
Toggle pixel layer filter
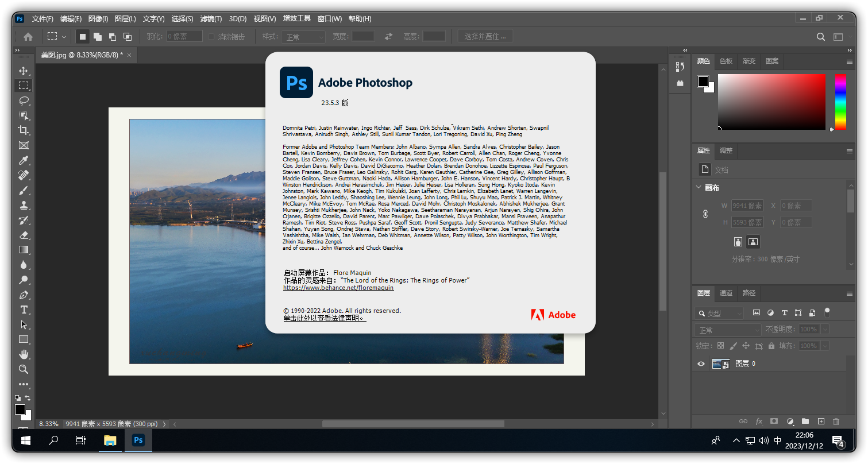[757, 313]
